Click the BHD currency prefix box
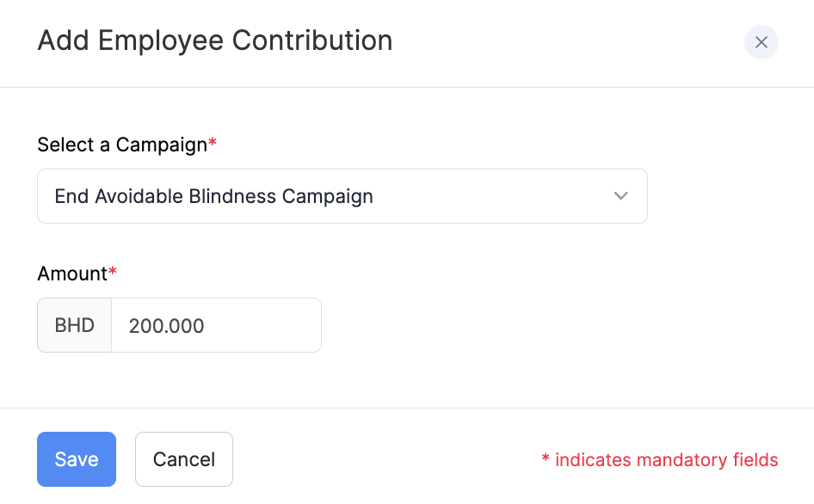 coord(75,325)
